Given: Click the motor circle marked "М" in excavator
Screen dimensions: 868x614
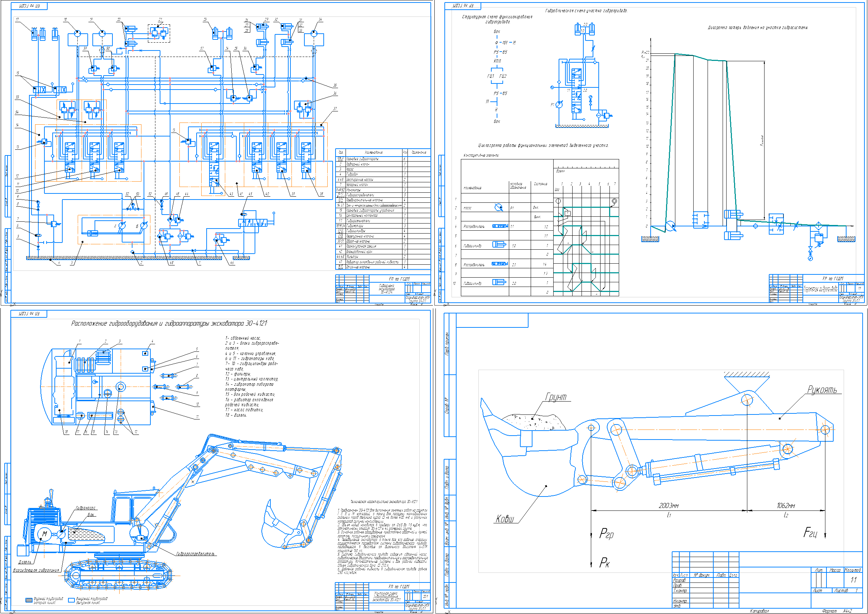Looking at the screenshot, I should [45, 534].
